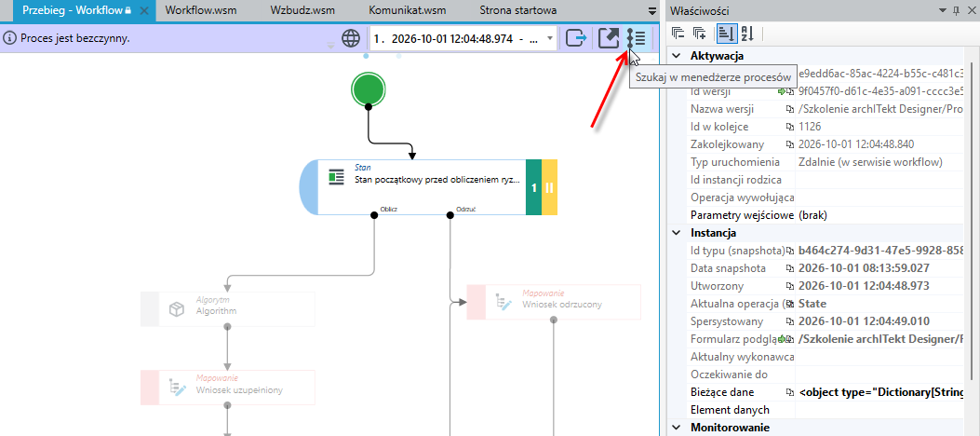The width and height of the screenshot is (980, 436).
Task: Switch to the Strona startowa tab
Action: 518,10
